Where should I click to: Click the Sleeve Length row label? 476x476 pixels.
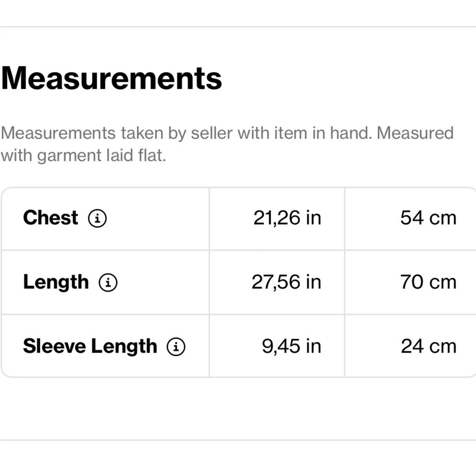pyautogui.click(x=90, y=346)
